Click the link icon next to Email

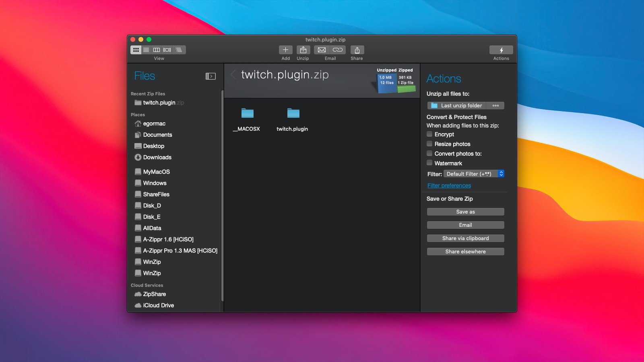[x=338, y=50]
